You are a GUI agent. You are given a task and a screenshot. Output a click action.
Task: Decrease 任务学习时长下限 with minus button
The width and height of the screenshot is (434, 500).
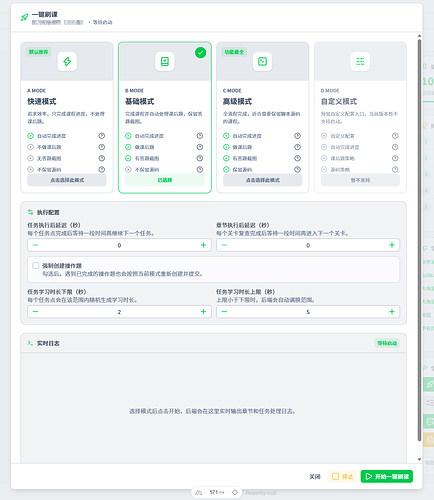coord(36,312)
